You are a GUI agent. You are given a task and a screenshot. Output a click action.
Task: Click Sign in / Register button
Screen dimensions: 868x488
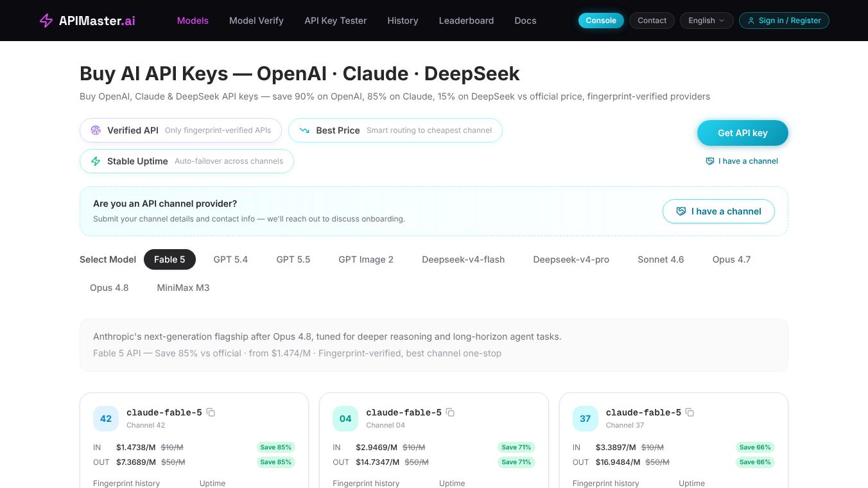784,21
